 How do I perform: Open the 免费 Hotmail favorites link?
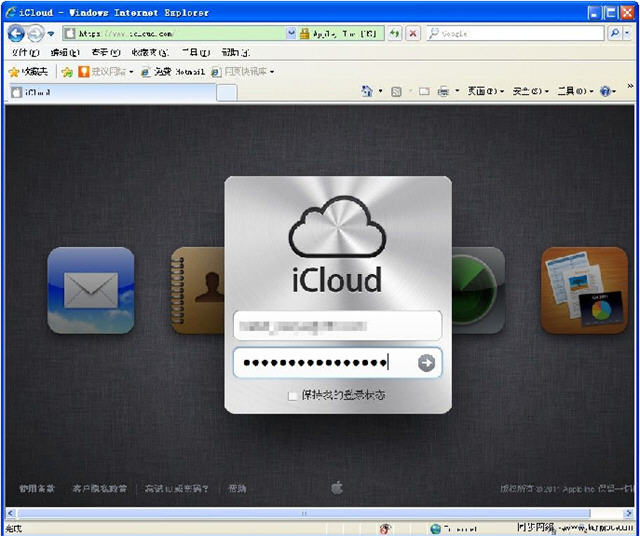tap(173, 72)
